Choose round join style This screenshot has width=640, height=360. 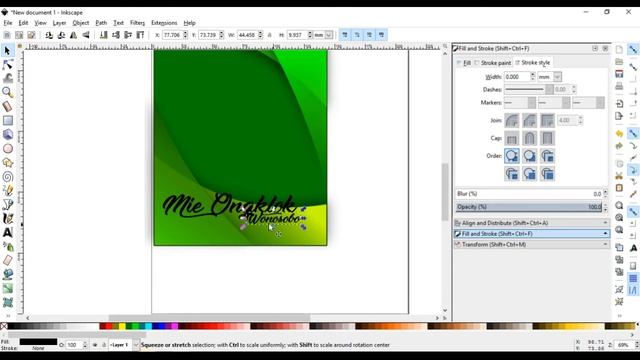[512, 120]
